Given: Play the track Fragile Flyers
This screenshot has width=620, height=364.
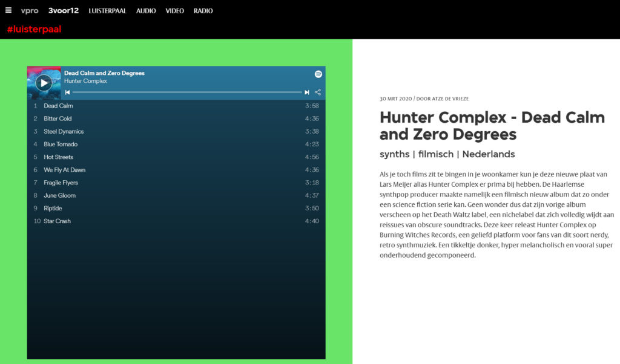Looking at the screenshot, I should coord(61,183).
